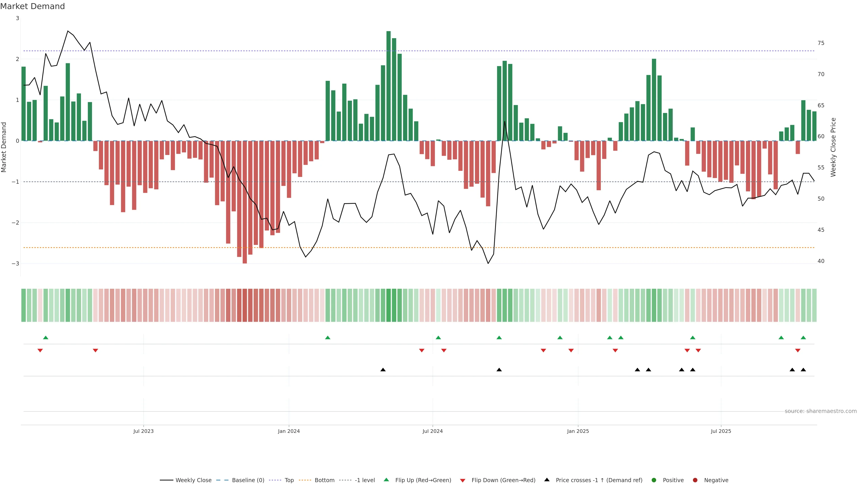Click the darkest red heatmap strip cell

click(245, 305)
